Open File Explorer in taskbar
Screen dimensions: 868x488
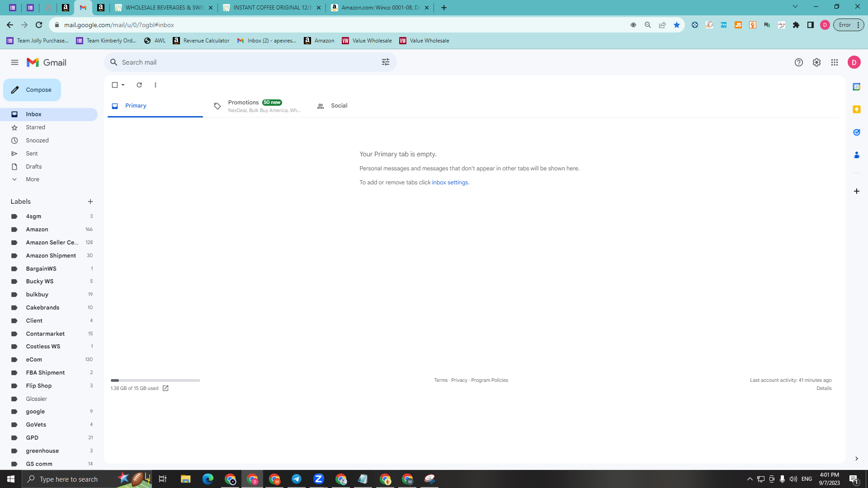click(186, 479)
